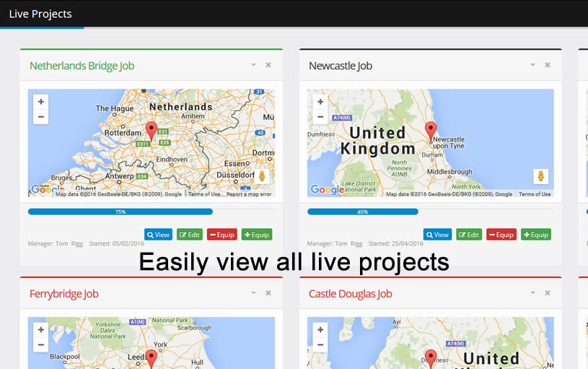Zoom in on the Castle Douglas map
This screenshot has height=369, width=588.
tap(320, 329)
